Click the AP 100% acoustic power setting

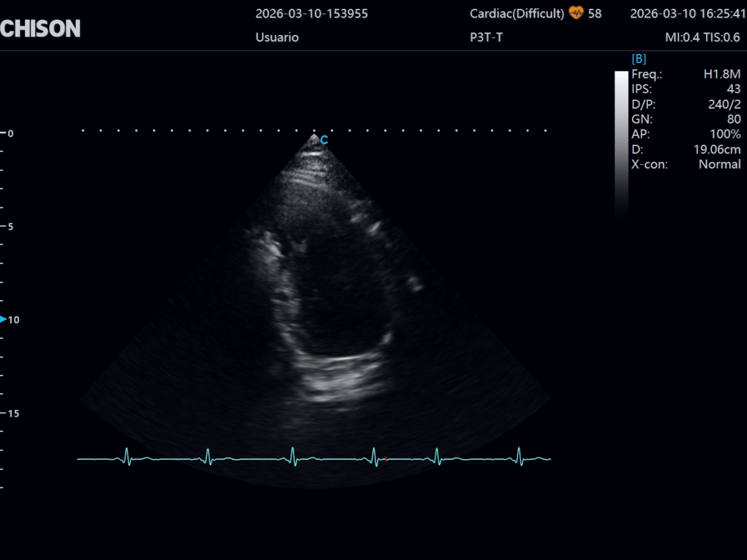pyautogui.click(x=685, y=134)
